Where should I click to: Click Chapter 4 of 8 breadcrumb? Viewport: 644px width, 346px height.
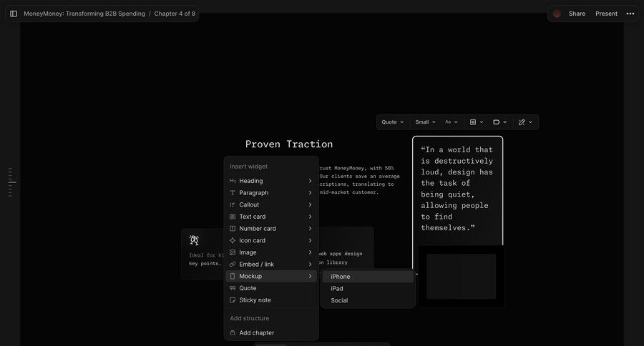click(x=175, y=14)
